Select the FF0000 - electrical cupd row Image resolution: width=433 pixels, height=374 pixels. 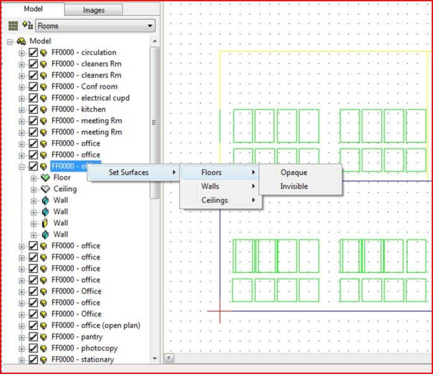coord(90,98)
